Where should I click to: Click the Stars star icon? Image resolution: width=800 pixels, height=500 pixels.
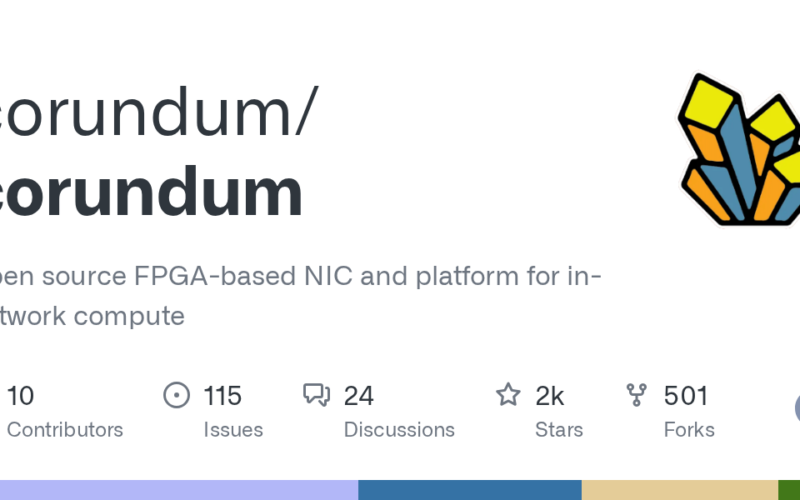(x=509, y=396)
